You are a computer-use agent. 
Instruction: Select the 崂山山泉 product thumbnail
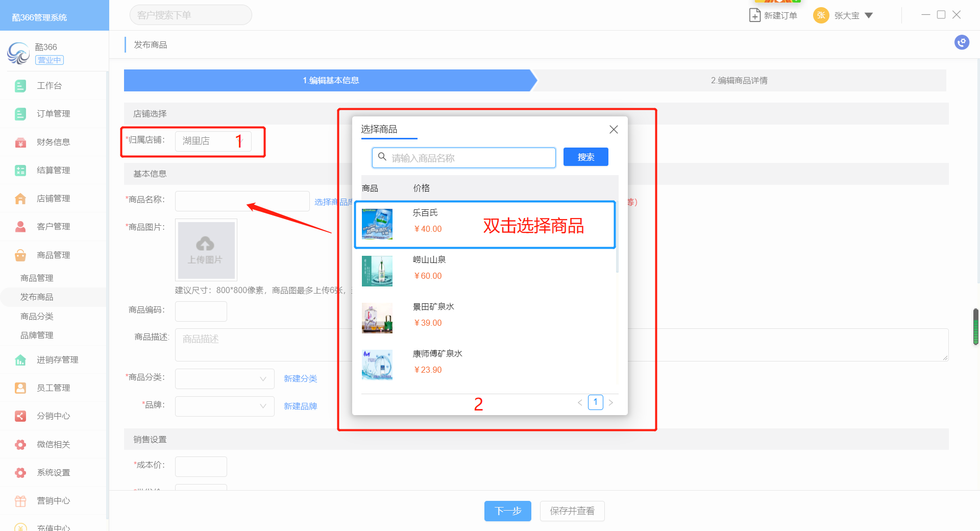377,271
